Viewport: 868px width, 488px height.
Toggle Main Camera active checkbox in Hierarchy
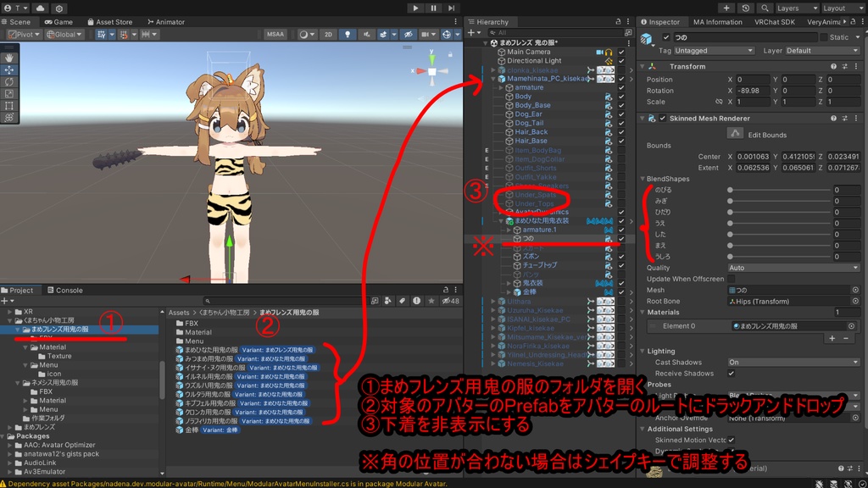point(621,52)
